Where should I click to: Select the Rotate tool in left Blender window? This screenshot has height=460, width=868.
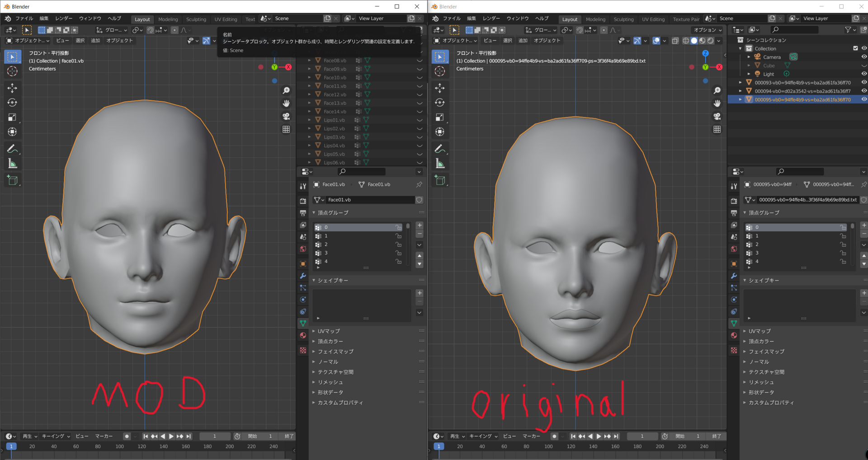tap(12, 103)
